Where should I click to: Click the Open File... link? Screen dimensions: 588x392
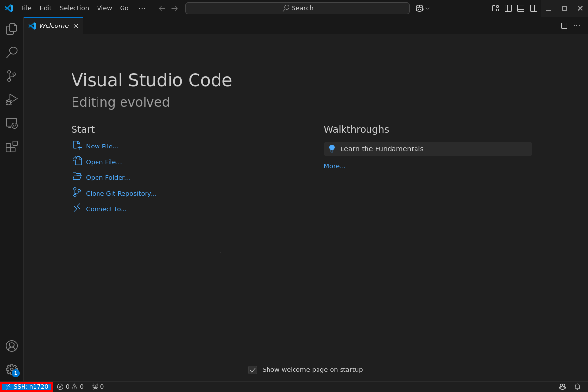click(x=104, y=162)
